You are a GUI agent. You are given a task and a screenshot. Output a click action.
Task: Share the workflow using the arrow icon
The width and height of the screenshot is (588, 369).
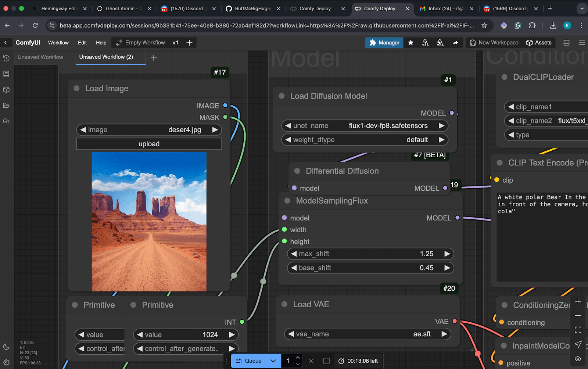click(456, 43)
